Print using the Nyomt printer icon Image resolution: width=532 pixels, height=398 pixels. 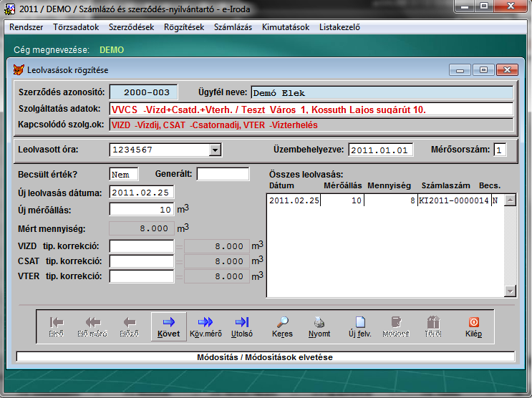point(319,326)
